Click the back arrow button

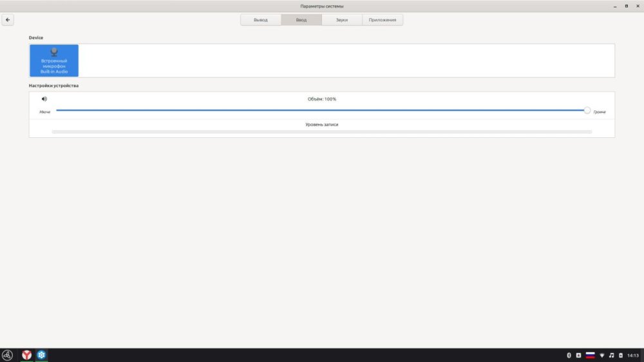pos(8,20)
